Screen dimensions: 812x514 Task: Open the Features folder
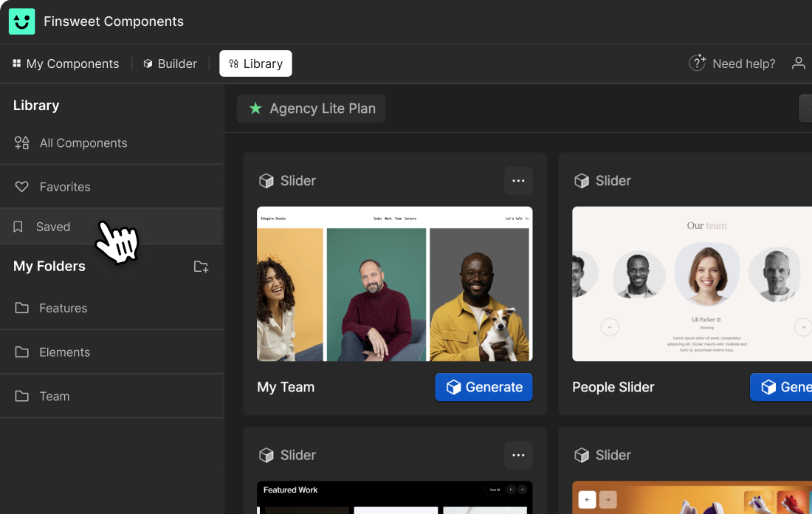pyautogui.click(x=111, y=308)
